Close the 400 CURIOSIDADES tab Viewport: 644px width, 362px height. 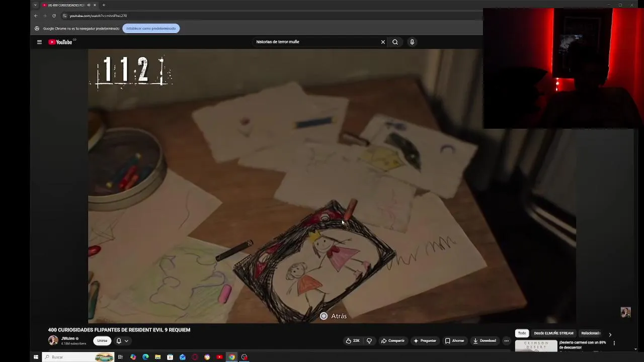tap(95, 5)
